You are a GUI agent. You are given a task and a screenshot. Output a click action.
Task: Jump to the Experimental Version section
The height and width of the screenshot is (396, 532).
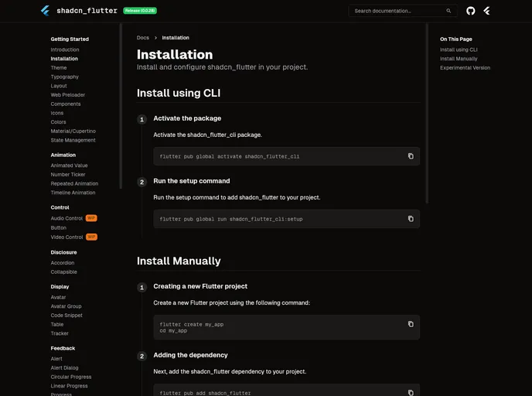pos(465,68)
